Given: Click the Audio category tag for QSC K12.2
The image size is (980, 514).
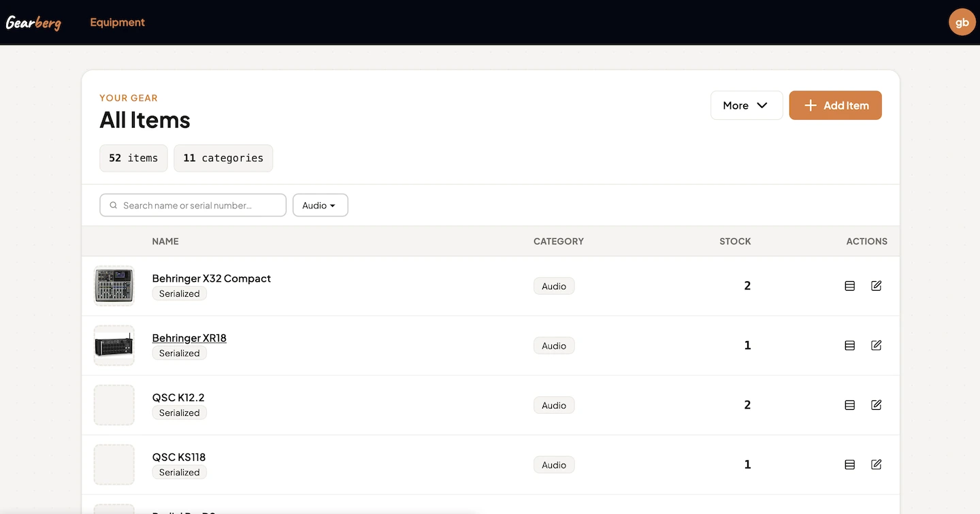Looking at the screenshot, I should tap(554, 406).
